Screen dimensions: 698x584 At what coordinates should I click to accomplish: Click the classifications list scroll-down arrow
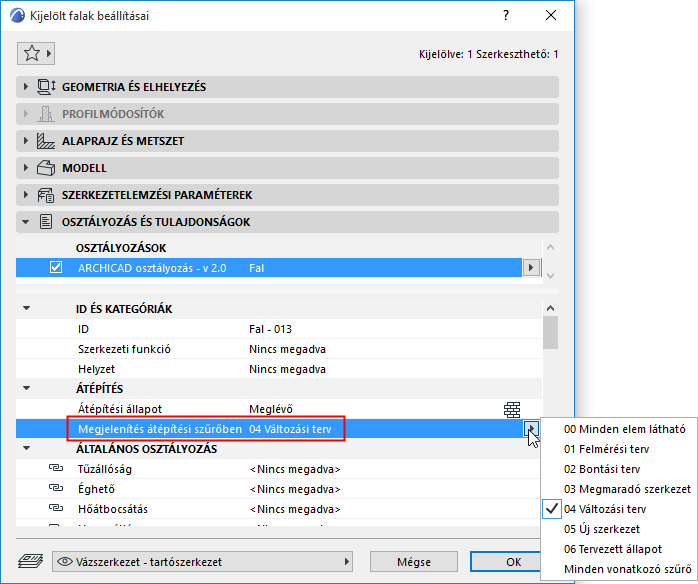(551, 276)
